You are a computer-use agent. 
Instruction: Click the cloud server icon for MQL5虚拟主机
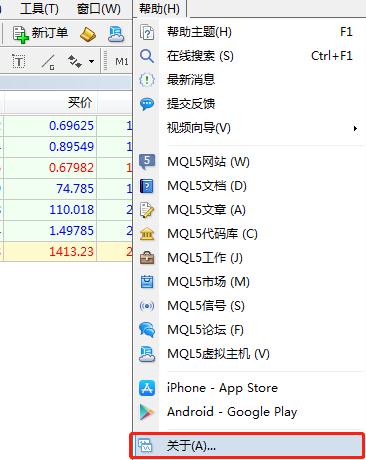point(147,354)
